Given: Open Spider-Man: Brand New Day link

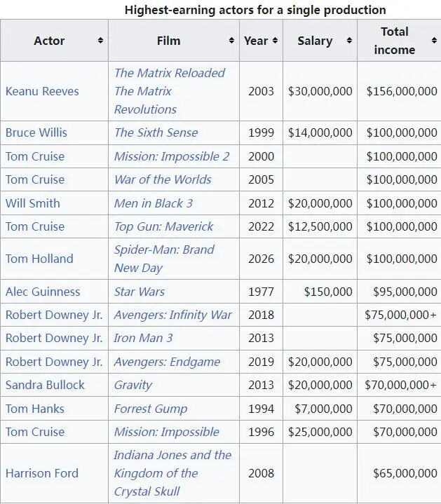Looking at the screenshot, I should tap(164, 259).
